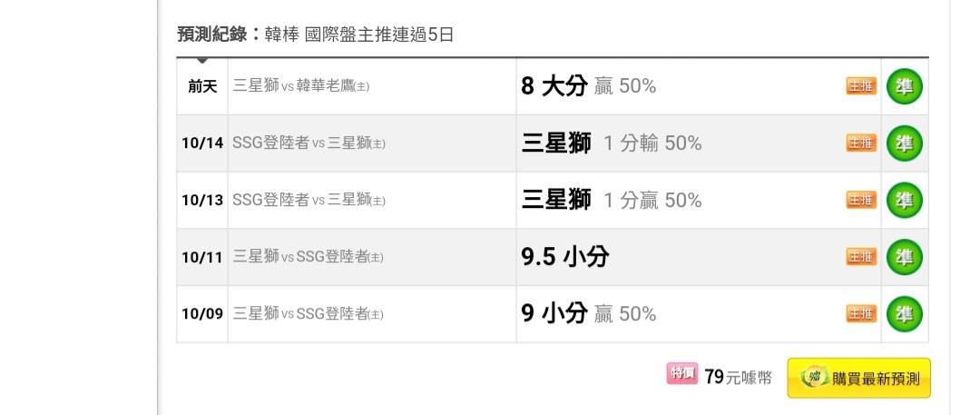980x415 pixels.
Task: Open 10/11 三星獅 vs SSG登陸者 matchup
Action: 309,257
